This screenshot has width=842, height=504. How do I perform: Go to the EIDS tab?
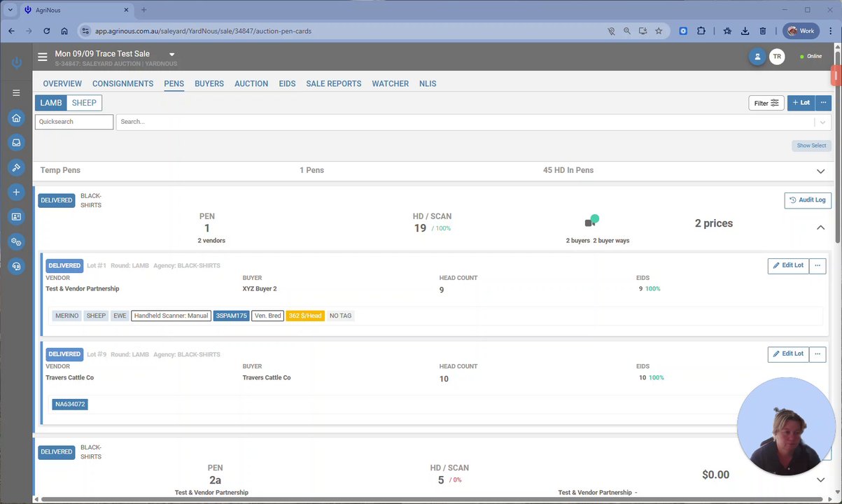287,83
